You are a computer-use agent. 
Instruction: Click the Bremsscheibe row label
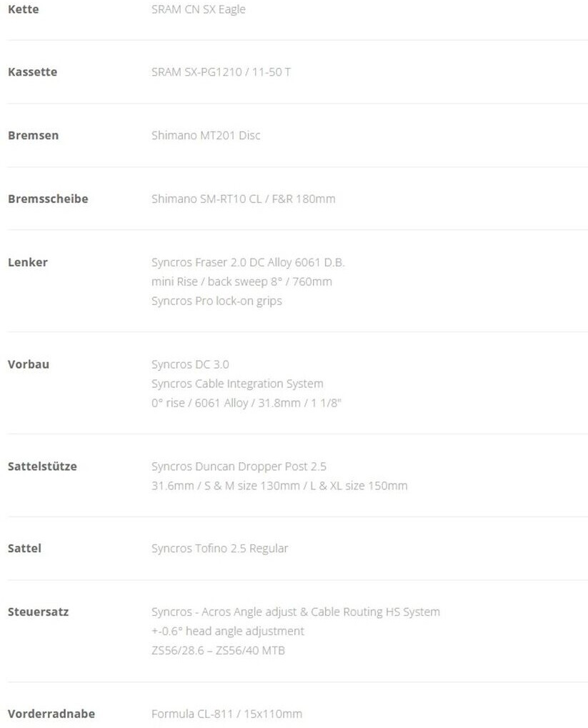click(48, 199)
